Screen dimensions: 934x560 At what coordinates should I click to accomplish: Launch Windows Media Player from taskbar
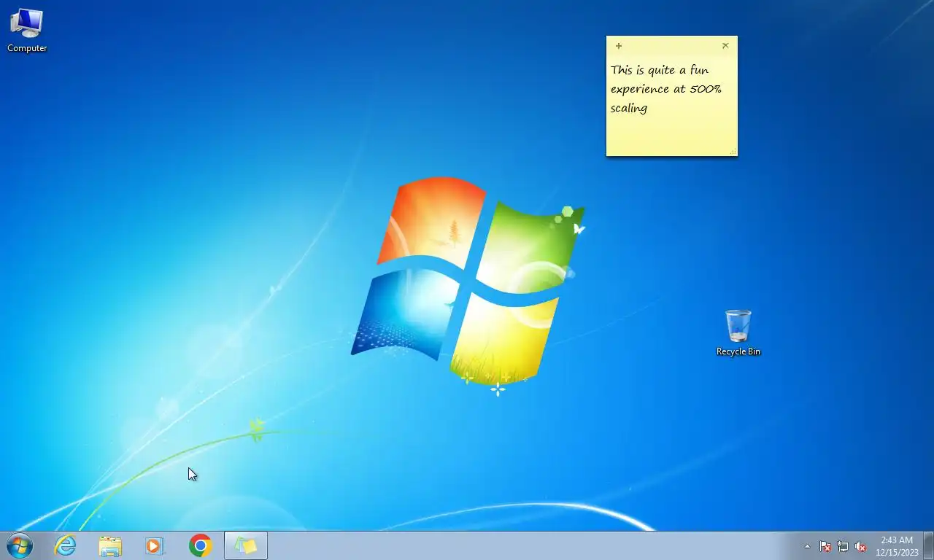155,545
